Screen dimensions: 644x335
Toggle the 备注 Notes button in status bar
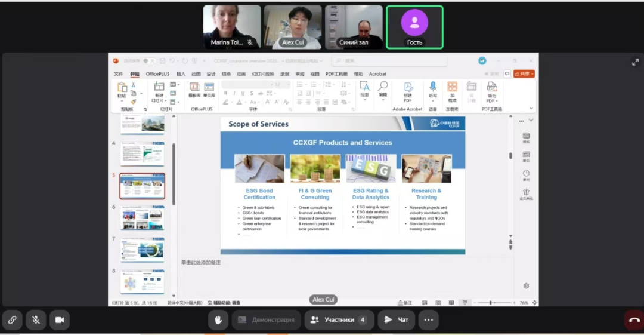tap(404, 303)
